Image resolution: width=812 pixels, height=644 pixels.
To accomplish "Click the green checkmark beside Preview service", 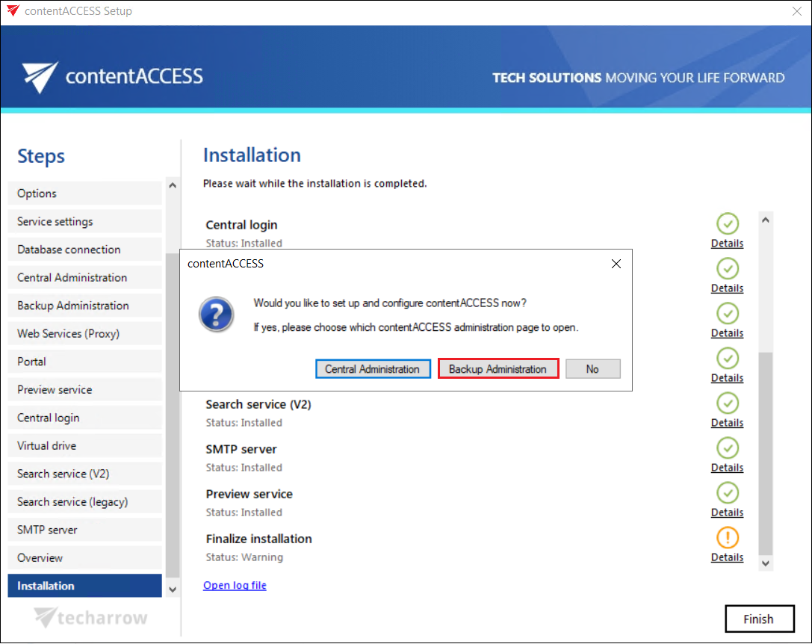I will tap(727, 492).
